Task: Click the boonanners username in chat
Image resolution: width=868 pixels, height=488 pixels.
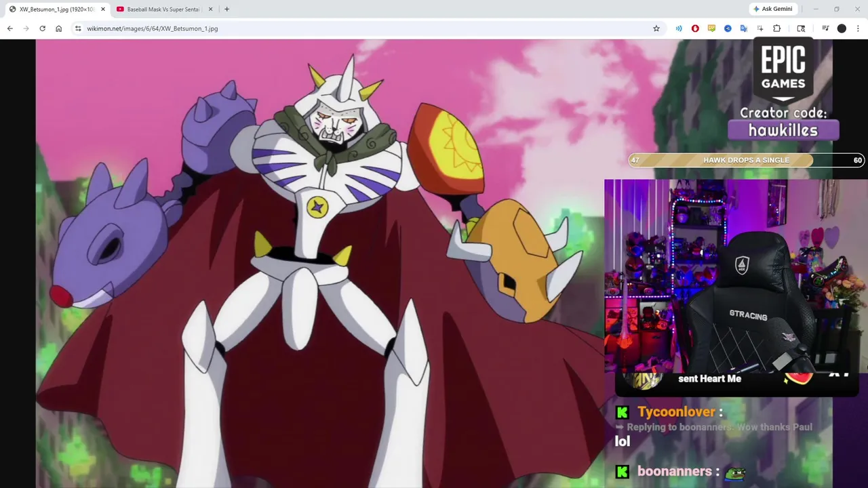Action: [x=674, y=471]
